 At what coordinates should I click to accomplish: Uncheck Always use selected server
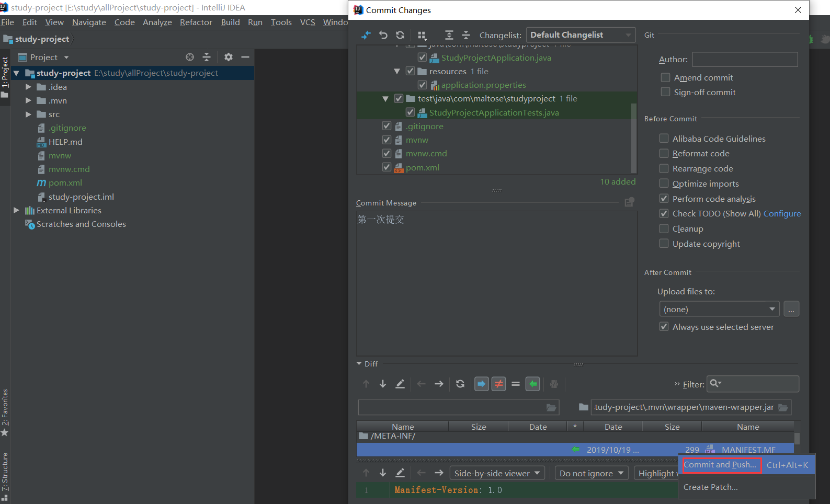tap(664, 327)
